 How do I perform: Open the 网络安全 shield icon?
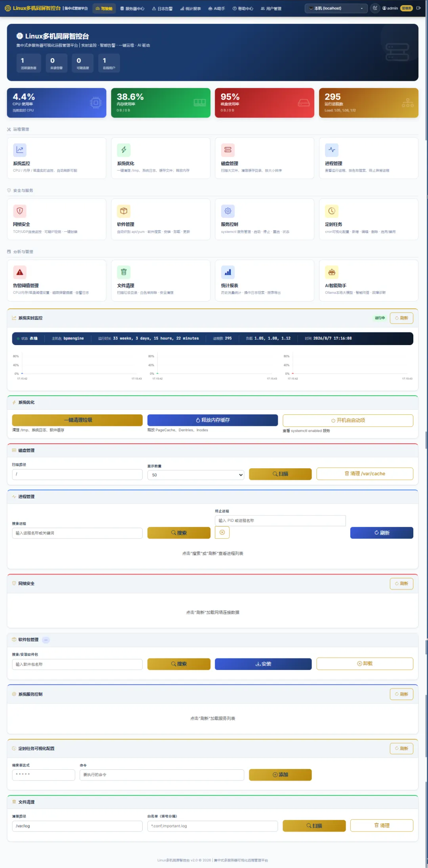pyautogui.click(x=20, y=211)
